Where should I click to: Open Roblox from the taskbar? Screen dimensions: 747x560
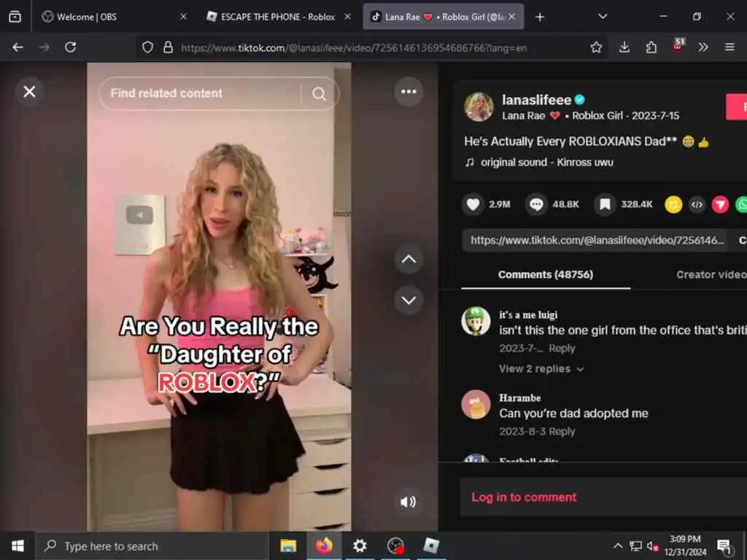(x=431, y=545)
